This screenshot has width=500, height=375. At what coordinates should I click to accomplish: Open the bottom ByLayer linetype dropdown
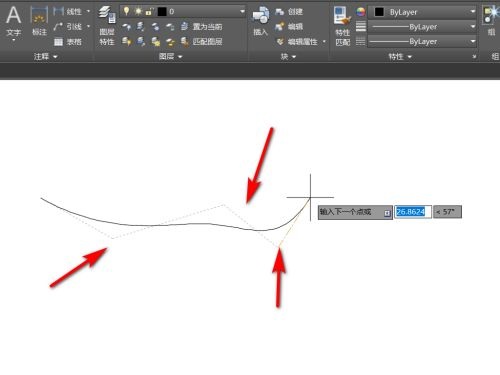473,41
